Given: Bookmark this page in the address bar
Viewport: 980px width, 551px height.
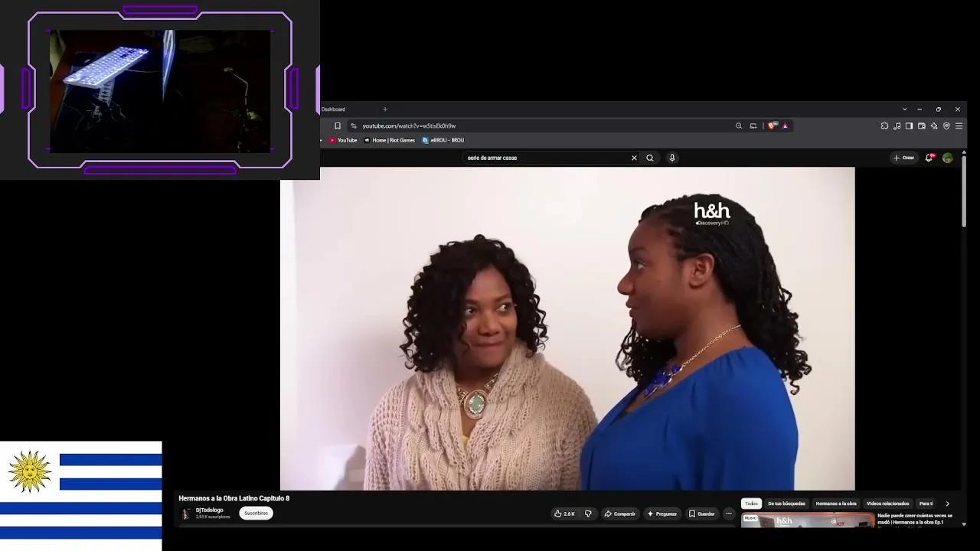Looking at the screenshot, I should click(x=337, y=126).
